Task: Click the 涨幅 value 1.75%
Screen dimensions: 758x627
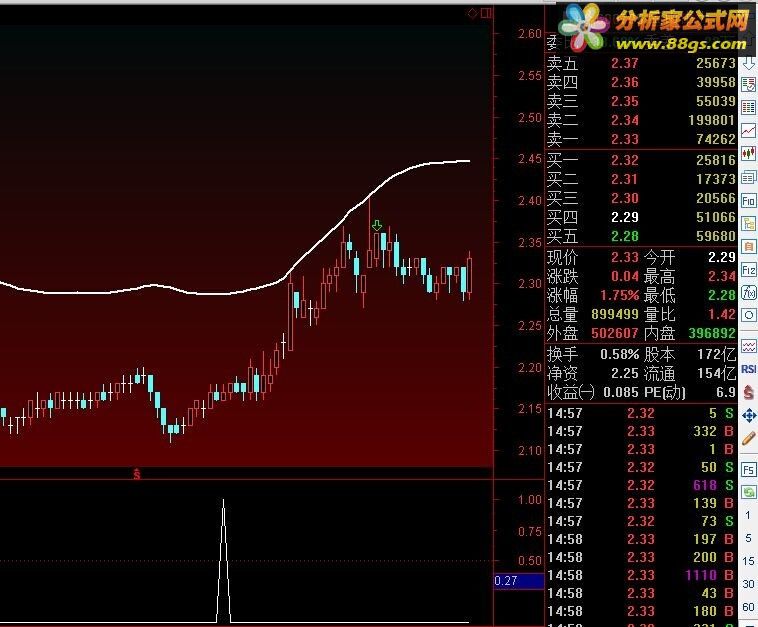Action: 619,295
